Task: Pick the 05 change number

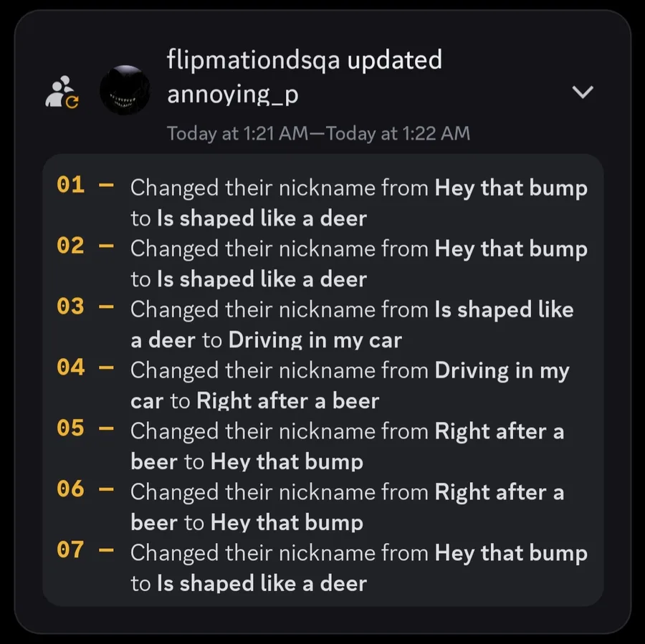Action: [x=70, y=429]
